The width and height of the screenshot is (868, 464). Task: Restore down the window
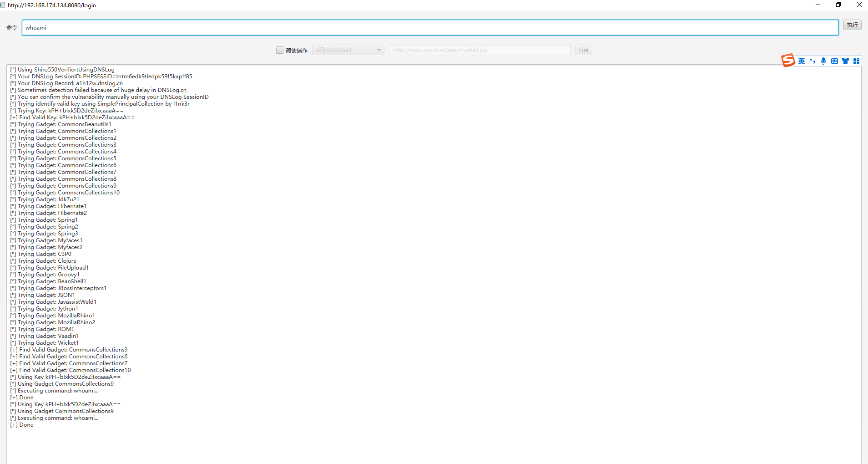coord(838,5)
